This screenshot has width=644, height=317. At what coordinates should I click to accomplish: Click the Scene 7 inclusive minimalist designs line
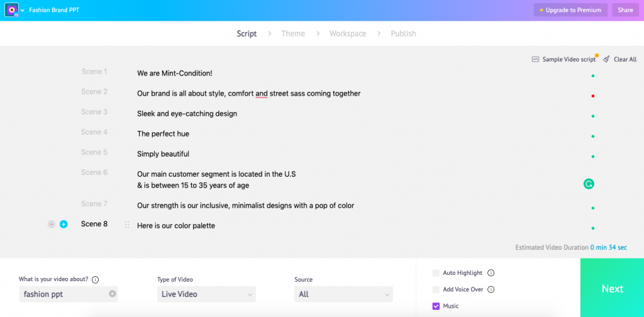246,206
